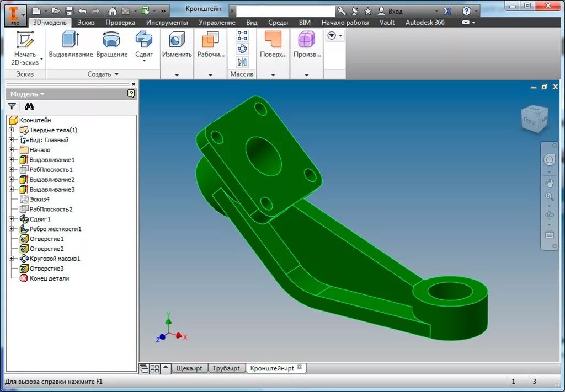565x392 pixels.
Task: Open the Поверх... surface tool
Action: pyautogui.click(x=273, y=44)
